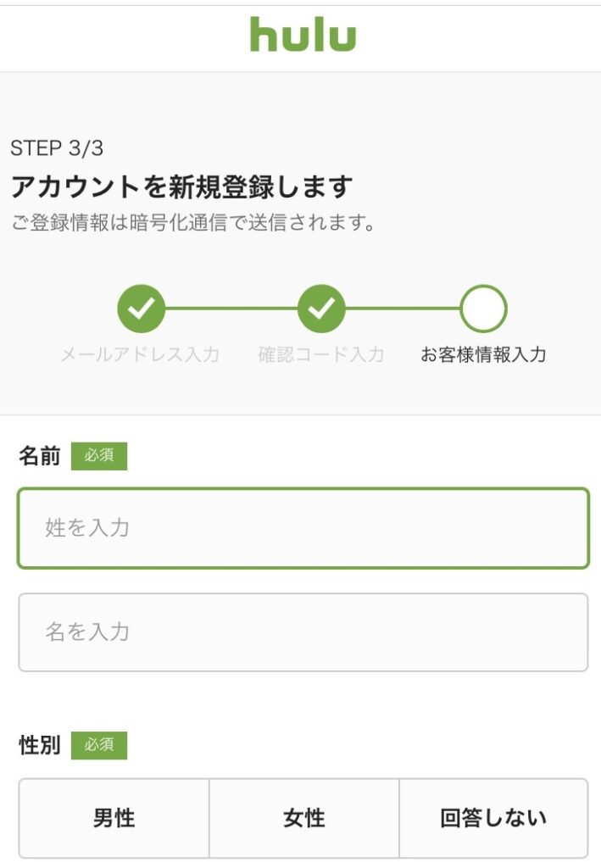Click the progress line between steps one and two
Screen dimensions: 601x868
231,309
